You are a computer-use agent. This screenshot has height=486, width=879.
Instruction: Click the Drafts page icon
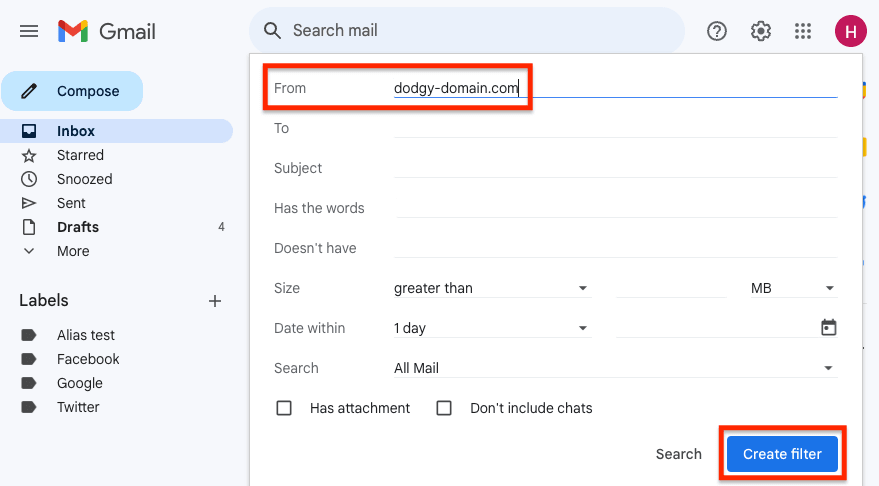(29, 227)
